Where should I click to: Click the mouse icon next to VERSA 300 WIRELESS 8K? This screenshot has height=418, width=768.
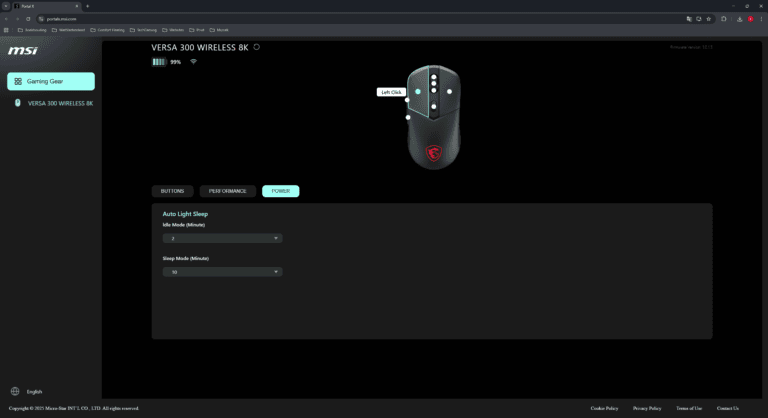point(17,103)
